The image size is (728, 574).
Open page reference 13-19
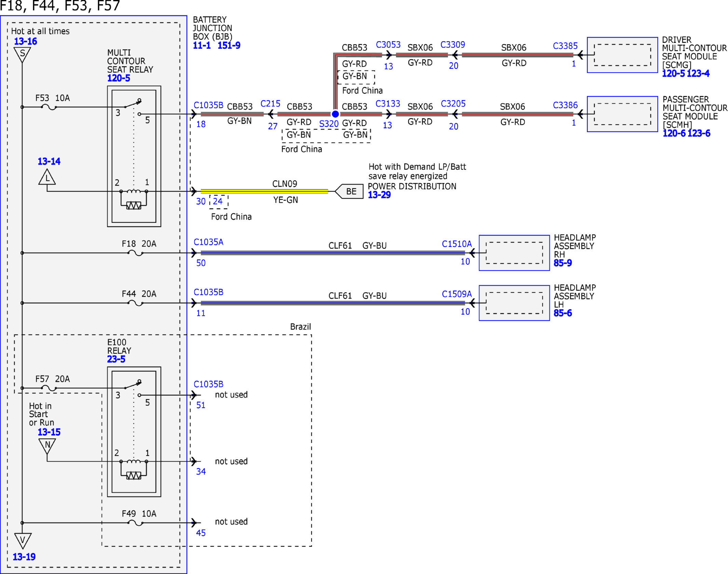(24, 557)
